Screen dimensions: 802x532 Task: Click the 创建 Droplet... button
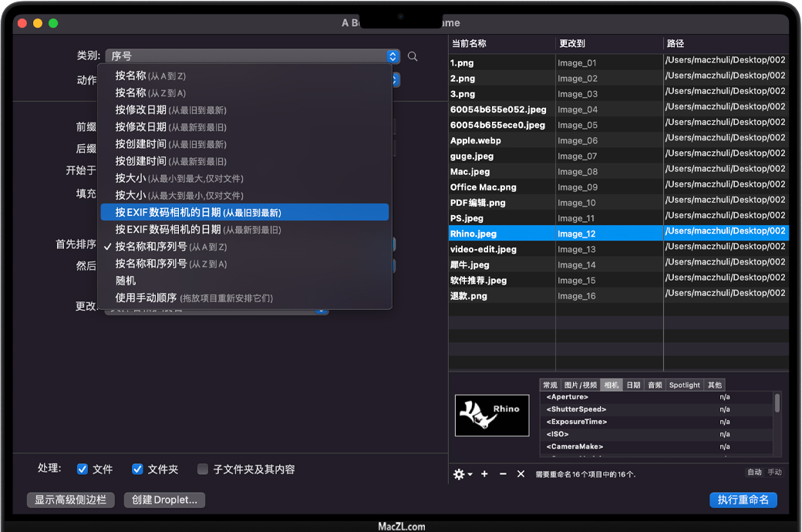(164, 500)
